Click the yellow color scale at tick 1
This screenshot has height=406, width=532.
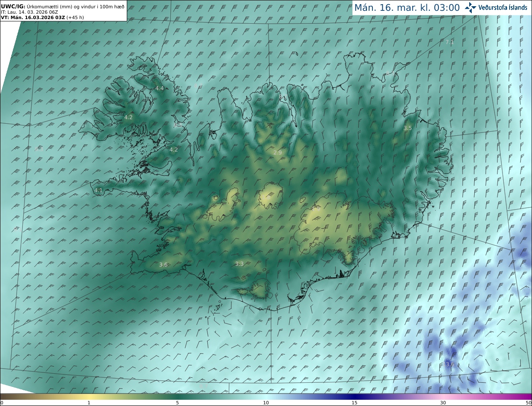point(89,397)
